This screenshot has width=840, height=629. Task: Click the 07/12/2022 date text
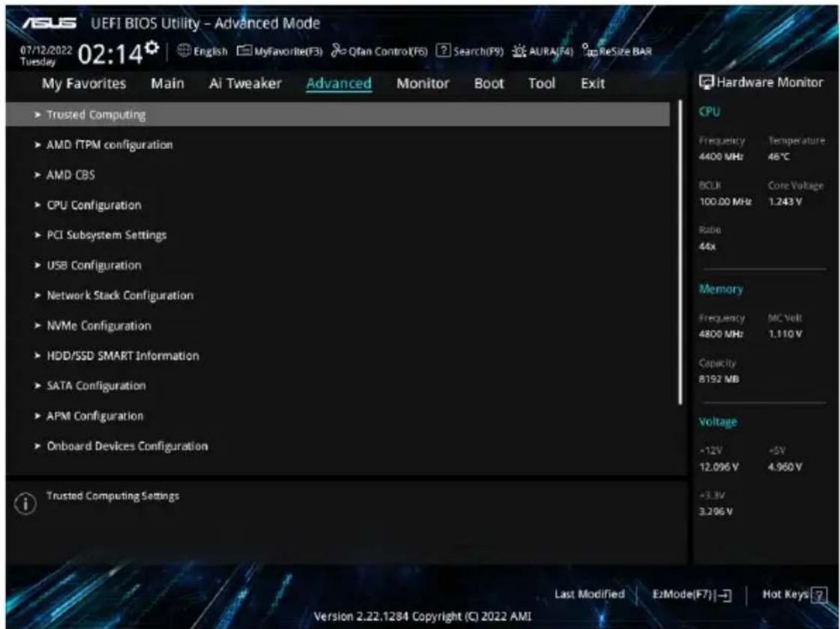46,50
